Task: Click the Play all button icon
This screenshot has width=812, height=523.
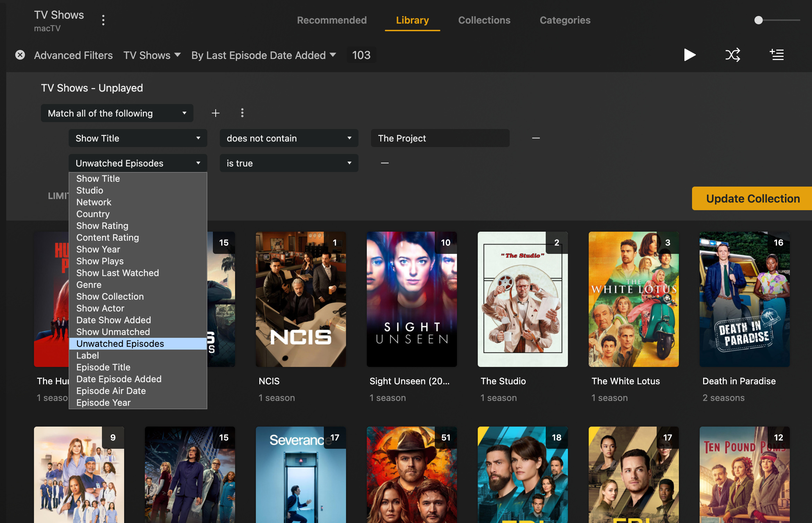Action: click(689, 55)
